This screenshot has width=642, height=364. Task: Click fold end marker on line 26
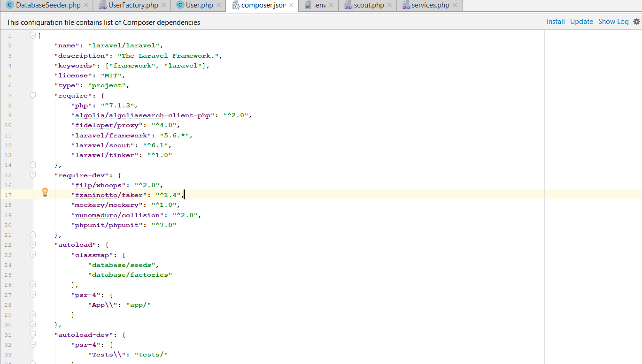pos(33,285)
